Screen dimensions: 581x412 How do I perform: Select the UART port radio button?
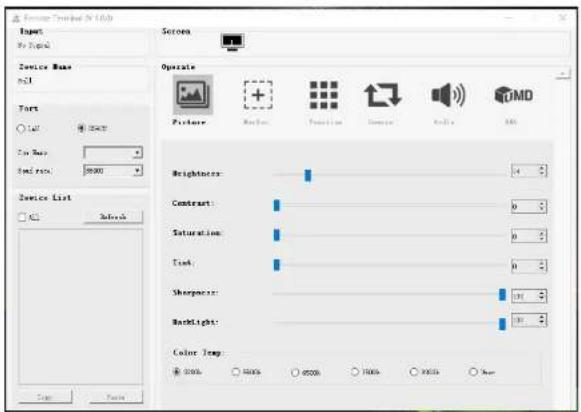[81, 129]
